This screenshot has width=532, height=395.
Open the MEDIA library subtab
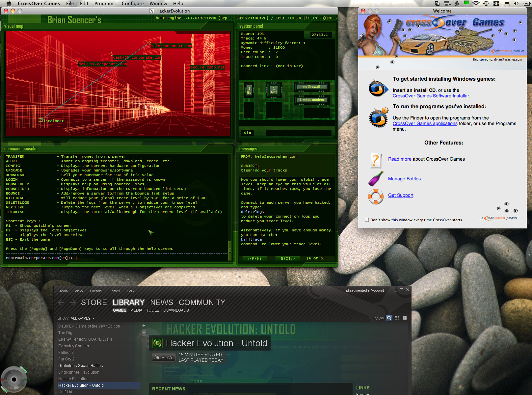click(x=136, y=310)
